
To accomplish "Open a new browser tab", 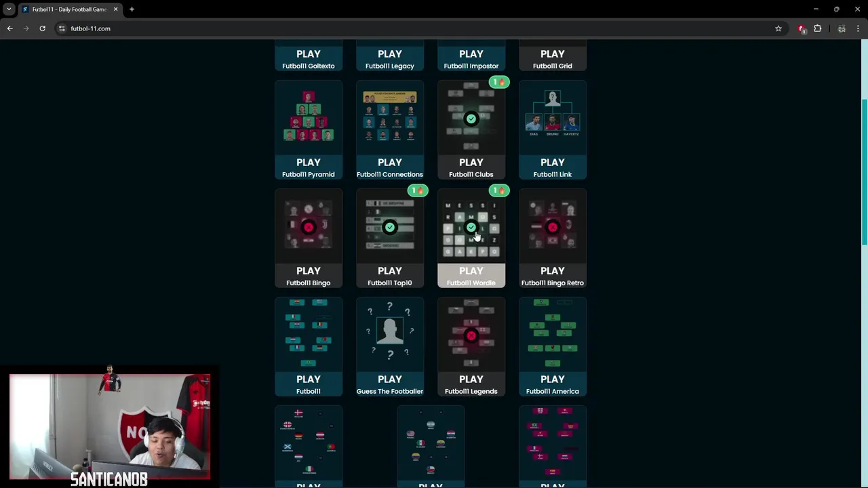I will (132, 9).
